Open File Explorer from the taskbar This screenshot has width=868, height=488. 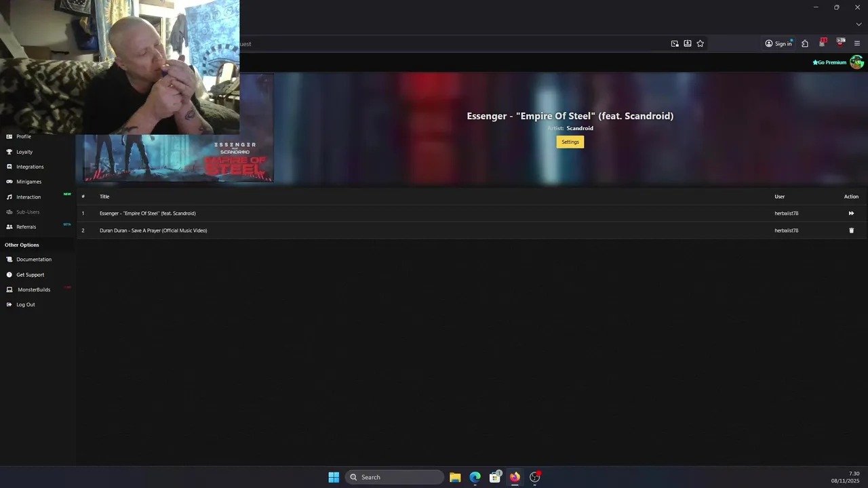click(x=455, y=477)
